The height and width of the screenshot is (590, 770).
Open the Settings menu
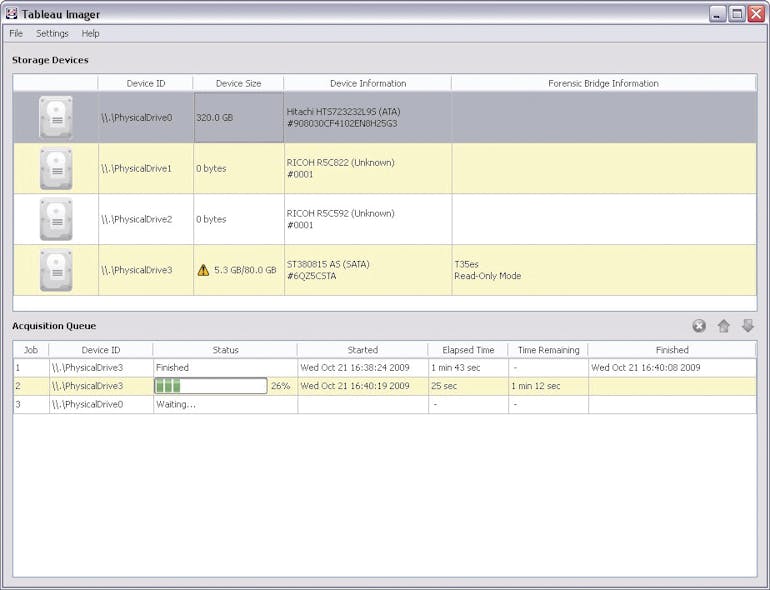[52, 33]
